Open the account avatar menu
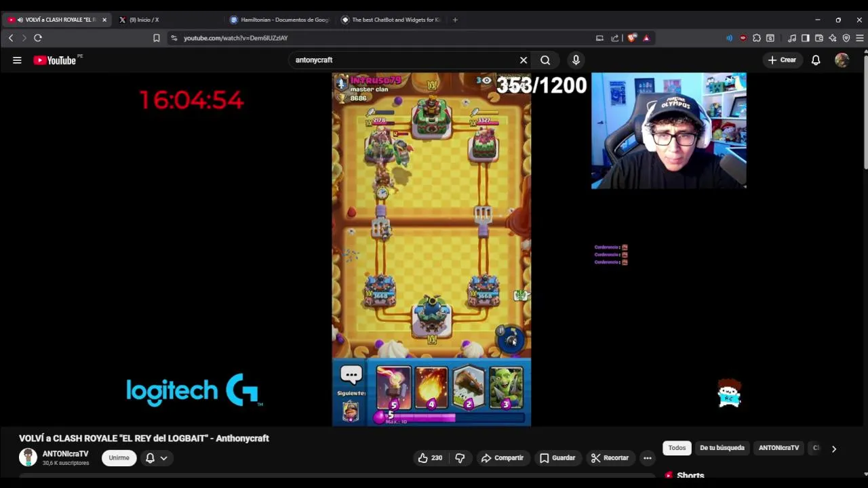 (842, 60)
